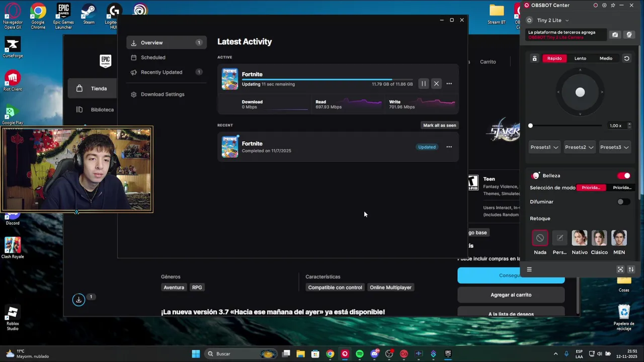
Task: Select the personalized retouch edit icon
Action: [x=559, y=238]
